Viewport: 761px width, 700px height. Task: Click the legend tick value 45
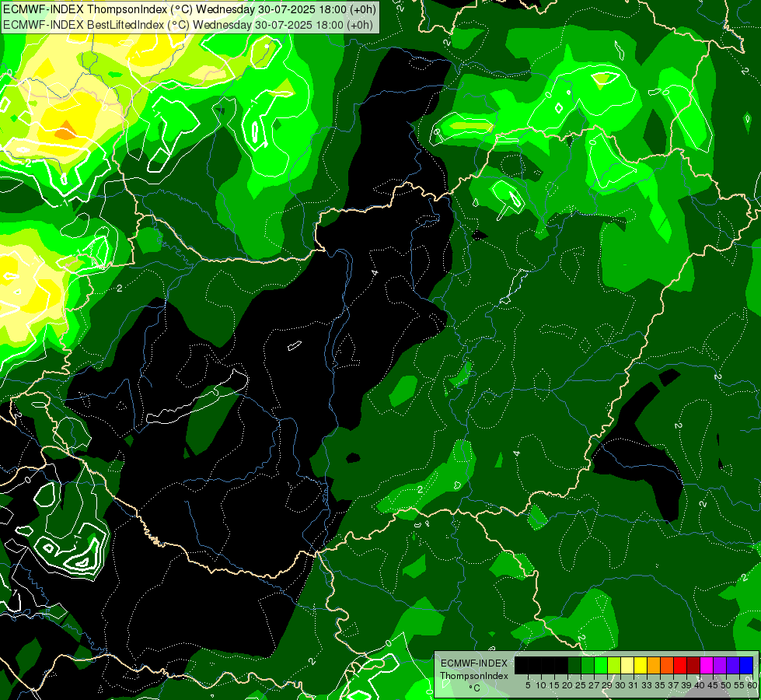pos(714,685)
